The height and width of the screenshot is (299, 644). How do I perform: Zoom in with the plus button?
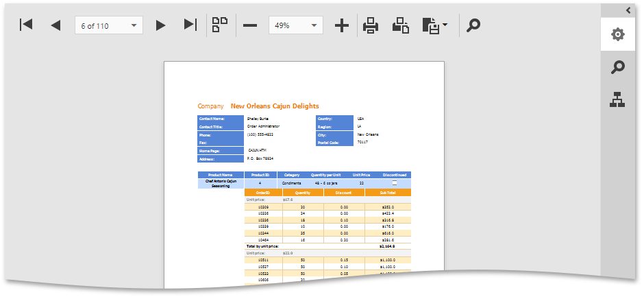(341, 25)
